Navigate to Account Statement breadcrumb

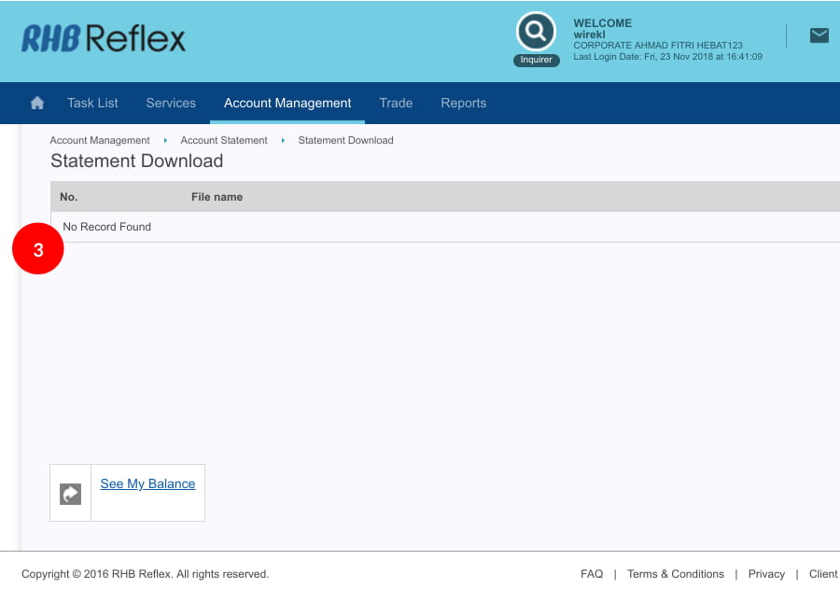(224, 140)
